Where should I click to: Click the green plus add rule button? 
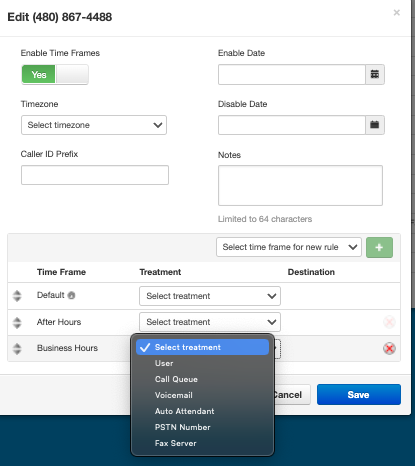[x=379, y=247]
